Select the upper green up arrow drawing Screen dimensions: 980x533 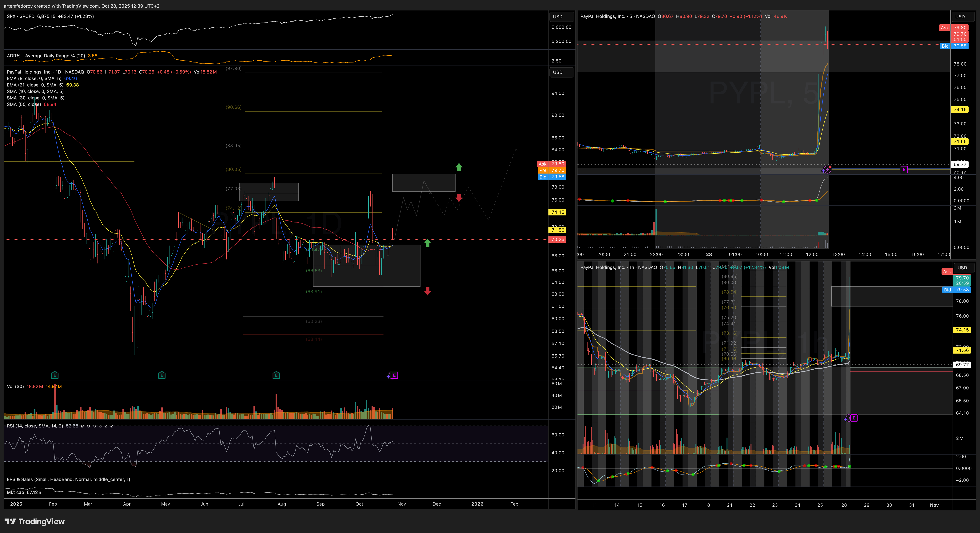click(x=459, y=167)
